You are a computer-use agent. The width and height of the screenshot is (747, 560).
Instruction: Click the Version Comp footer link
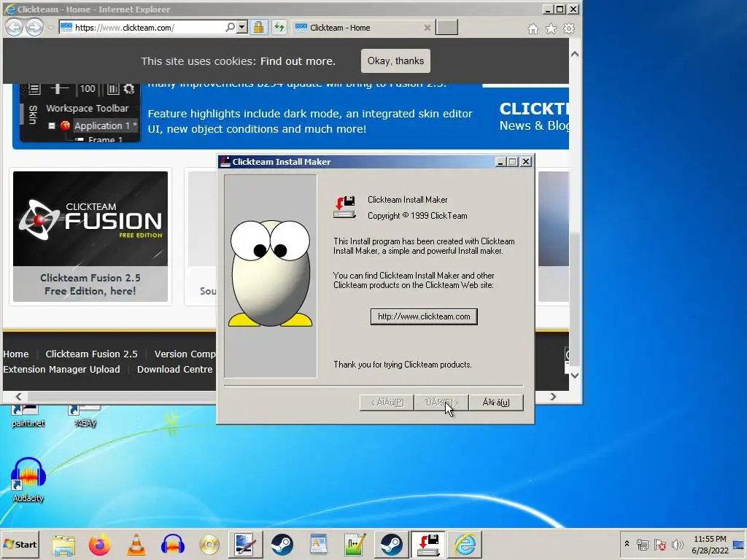(185, 354)
